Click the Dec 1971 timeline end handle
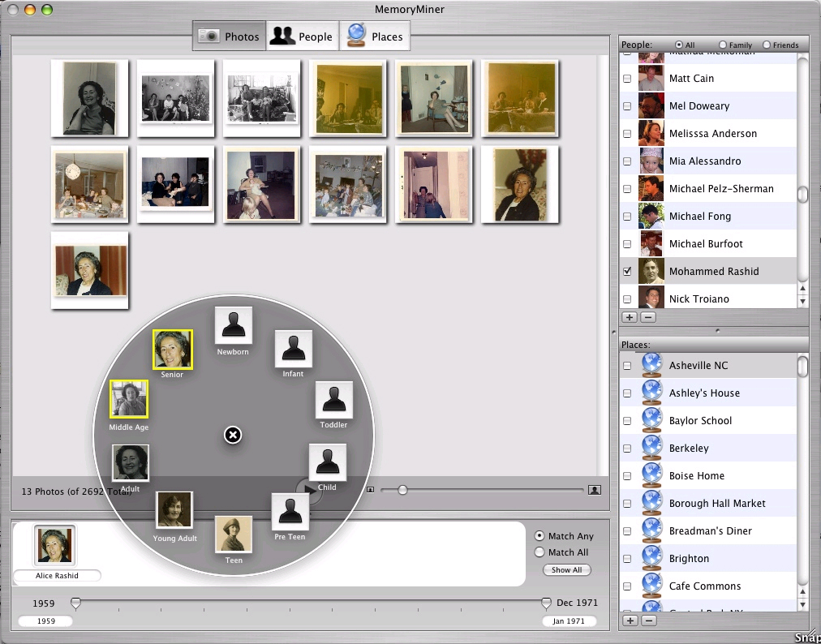 pyautogui.click(x=546, y=603)
